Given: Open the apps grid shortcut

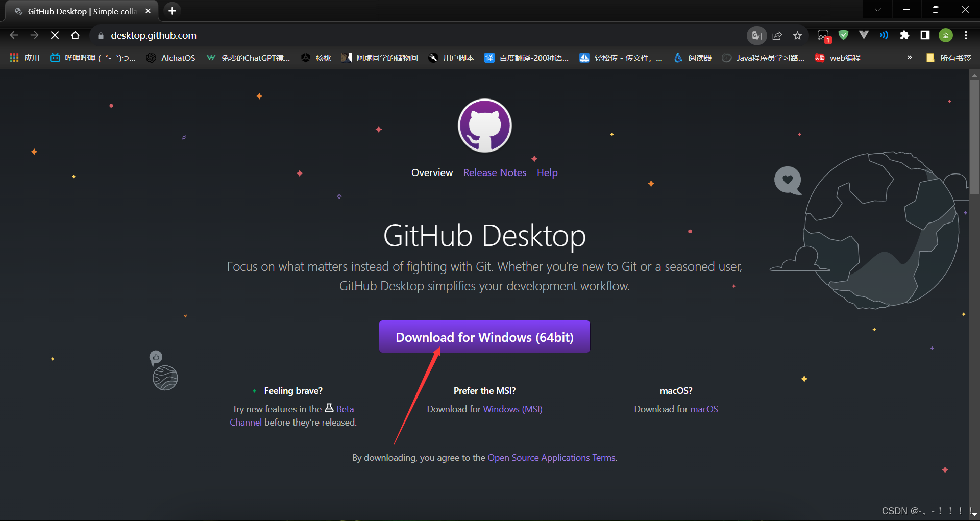Looking at the screenshot, I should 24,58.
